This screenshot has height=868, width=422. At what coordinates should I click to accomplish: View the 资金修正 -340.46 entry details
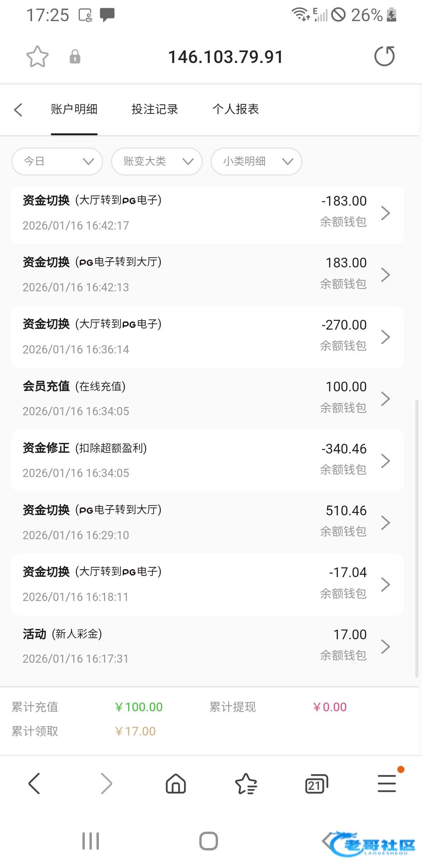(x=207, y=461)
